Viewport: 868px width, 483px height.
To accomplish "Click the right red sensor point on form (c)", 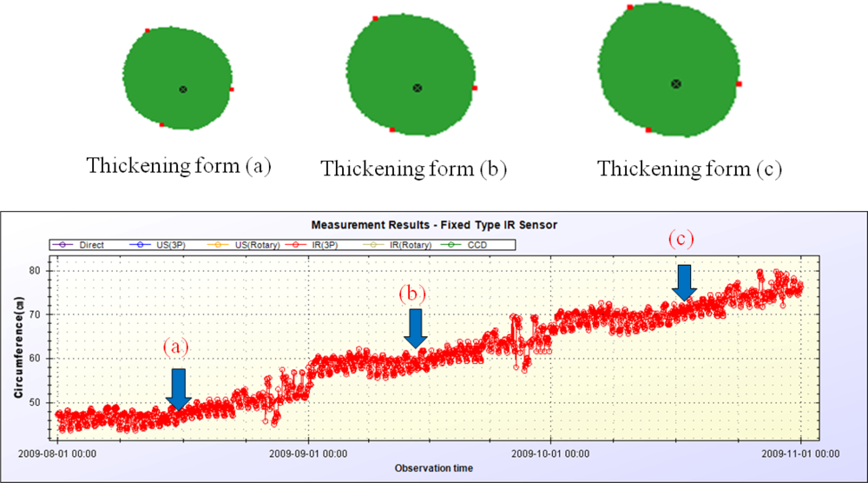I will tap(739, 83).
